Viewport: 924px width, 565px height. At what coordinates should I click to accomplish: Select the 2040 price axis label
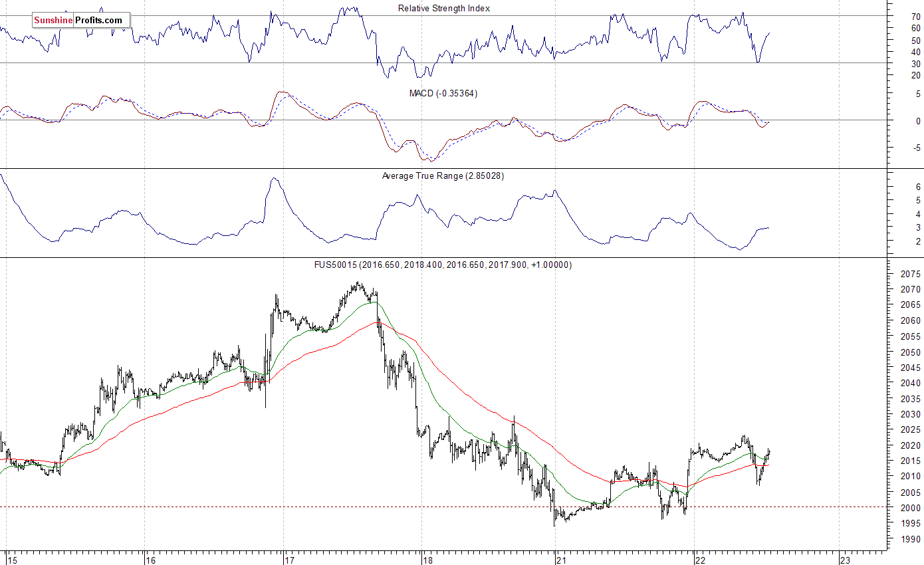click(910, 384)
